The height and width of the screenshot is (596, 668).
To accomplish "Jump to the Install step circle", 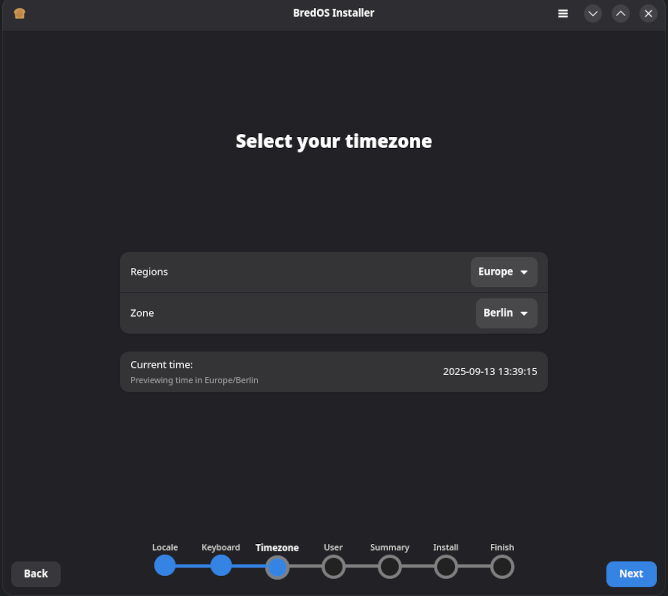I will point(446,567).
